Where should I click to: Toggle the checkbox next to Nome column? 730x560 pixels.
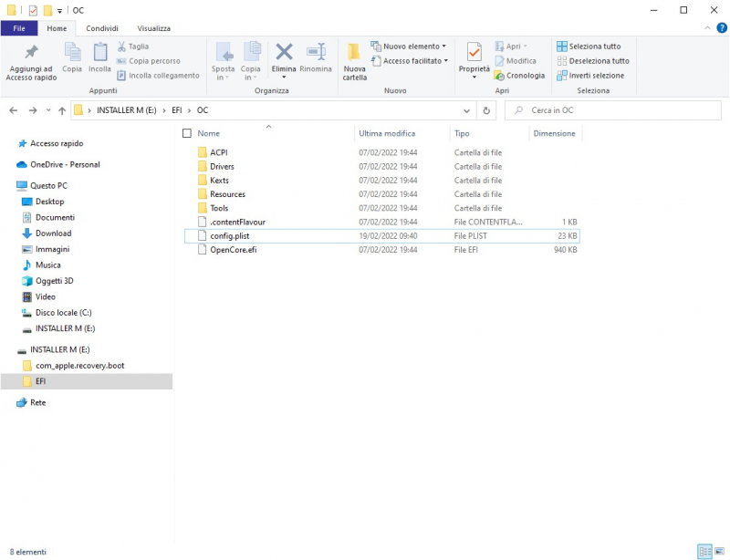[x=187, y=133]
